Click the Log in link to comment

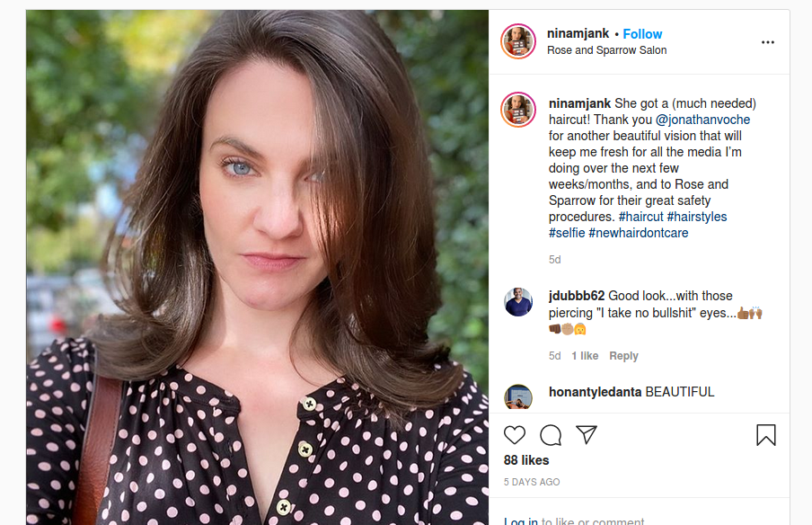tap(521, 521)
